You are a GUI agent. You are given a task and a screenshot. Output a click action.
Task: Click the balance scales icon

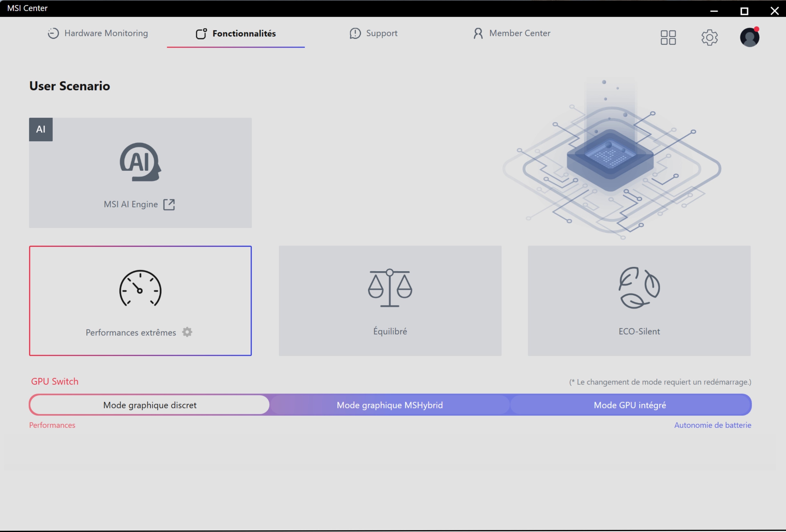(390, 288)
